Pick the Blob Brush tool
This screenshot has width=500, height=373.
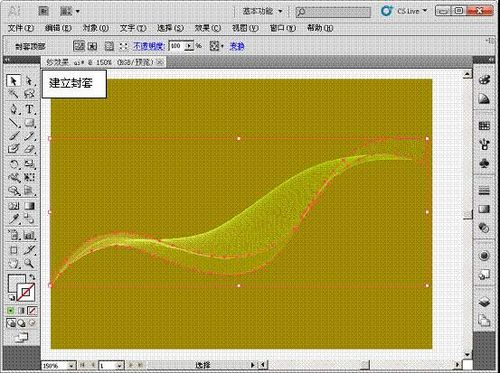point(13,149)
